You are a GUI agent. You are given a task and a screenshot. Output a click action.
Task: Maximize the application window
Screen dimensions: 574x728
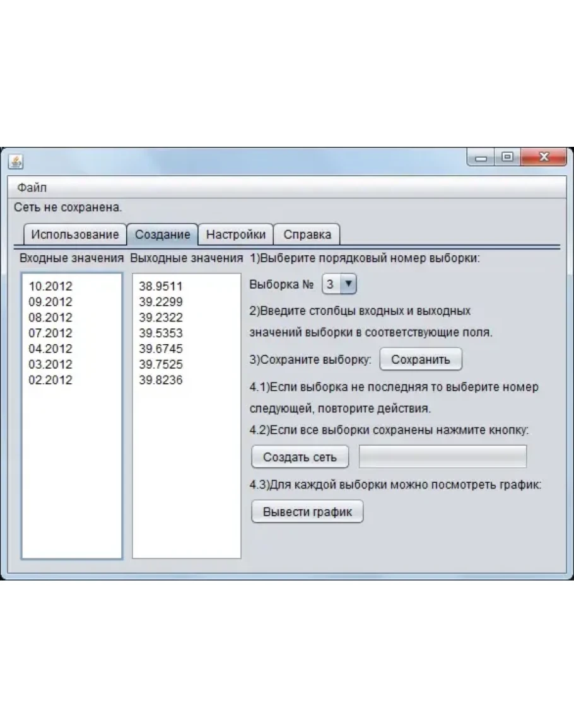(x=507, y=158)
